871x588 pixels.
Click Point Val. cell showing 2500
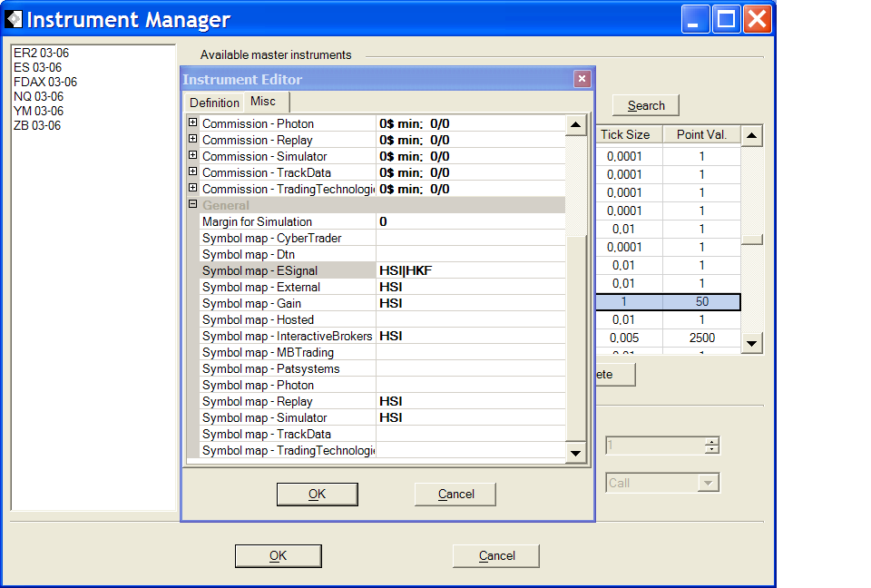click(x=701, y=338)
